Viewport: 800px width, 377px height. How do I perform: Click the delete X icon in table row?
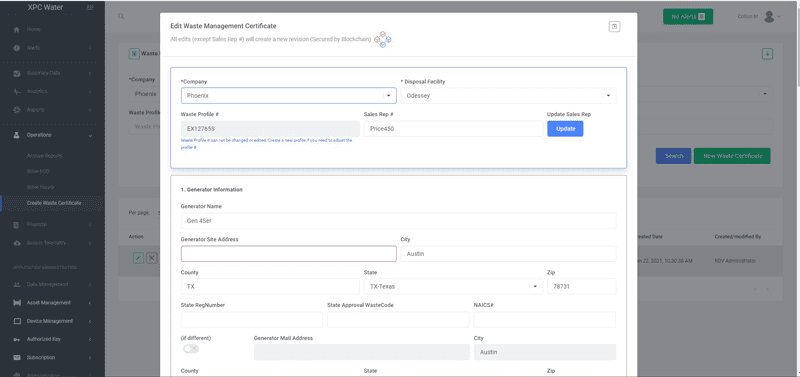coord(152,258)
